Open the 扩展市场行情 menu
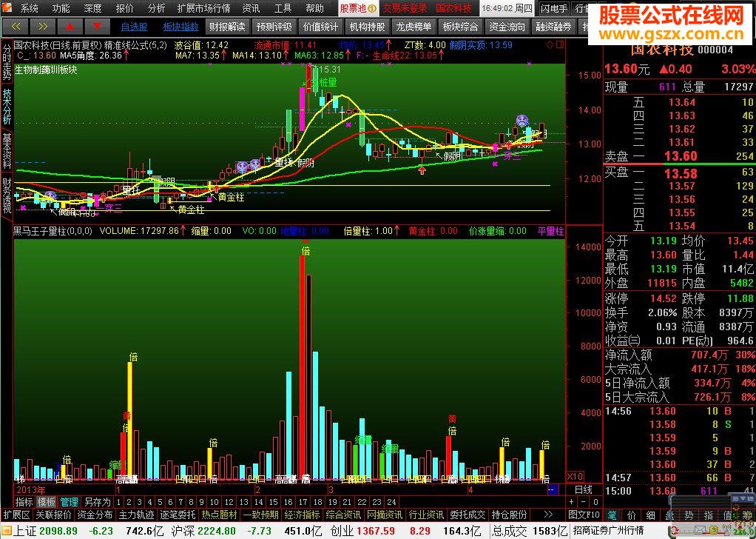 point(203,8)
